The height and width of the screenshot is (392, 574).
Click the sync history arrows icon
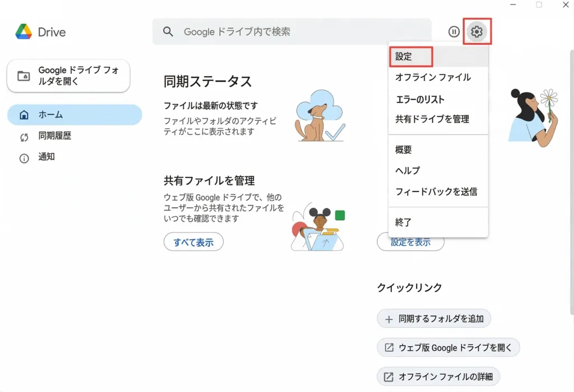pyautogui.click(x=24, y=136)
